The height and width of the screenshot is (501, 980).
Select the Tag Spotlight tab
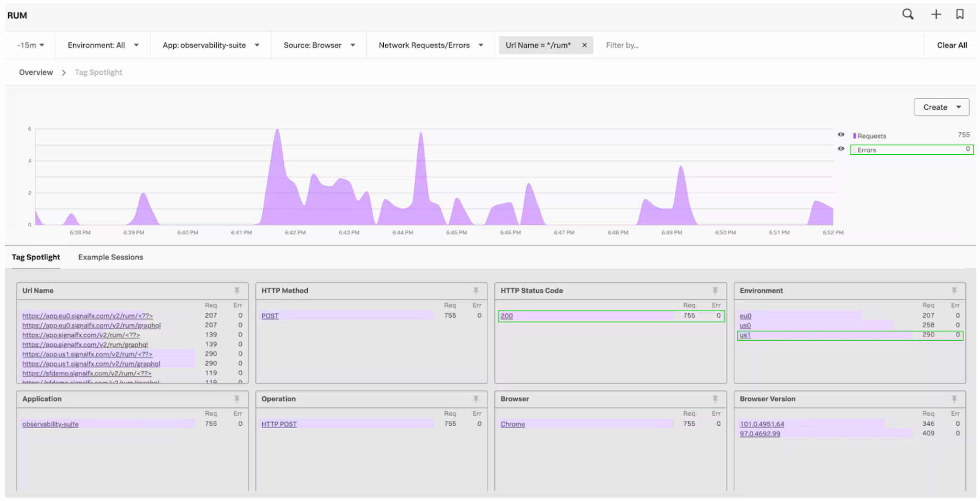coord(36,257)
